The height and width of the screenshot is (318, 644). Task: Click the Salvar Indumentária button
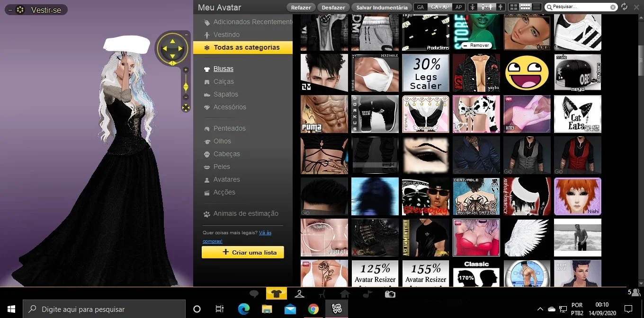point(382,7)
